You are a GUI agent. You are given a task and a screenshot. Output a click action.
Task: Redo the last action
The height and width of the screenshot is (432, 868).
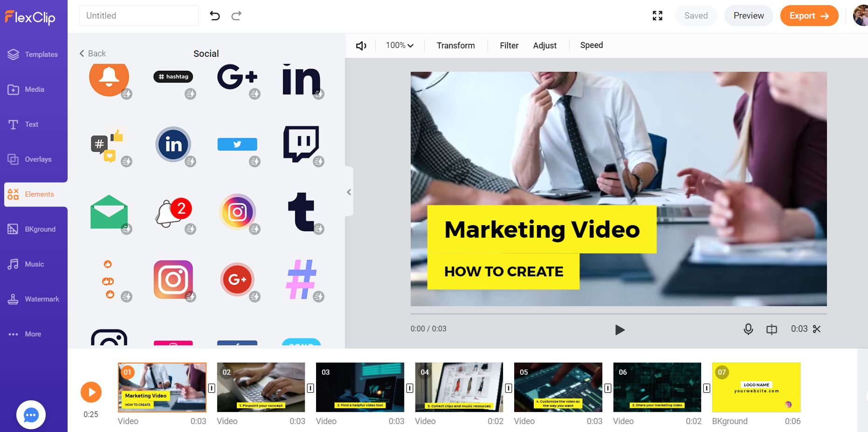[x=236, y=16]
